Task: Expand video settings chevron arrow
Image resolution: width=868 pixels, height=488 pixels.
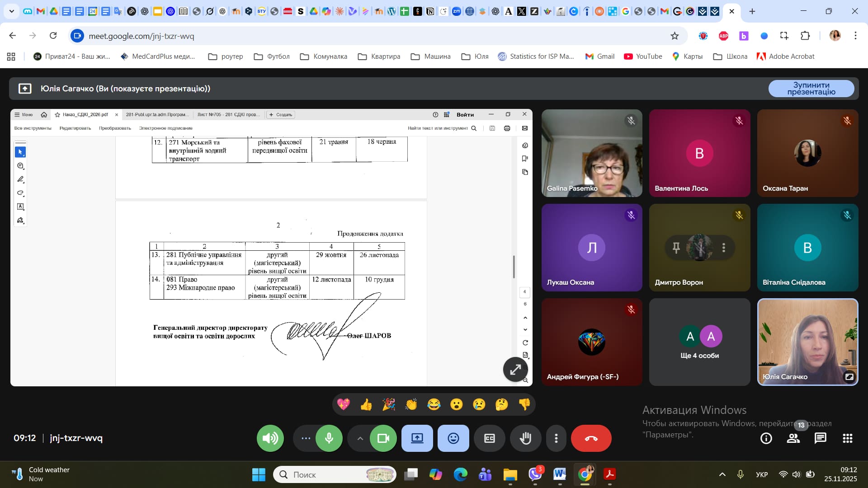Action: click(360, 438)
